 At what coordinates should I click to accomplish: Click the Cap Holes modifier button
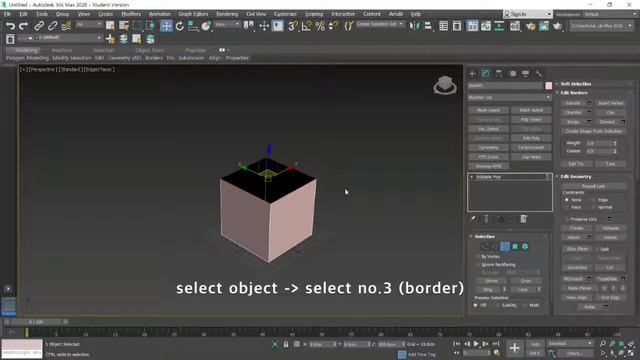[531, 157]
